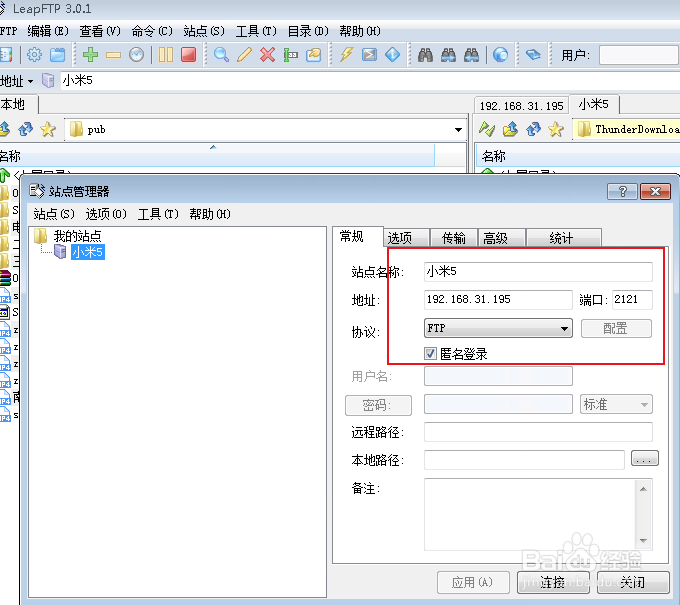The height and width of the screenshot is (605, 680).
Task: Toggle the 匿名登录 checkbox
Action: (x=430, y=353)
